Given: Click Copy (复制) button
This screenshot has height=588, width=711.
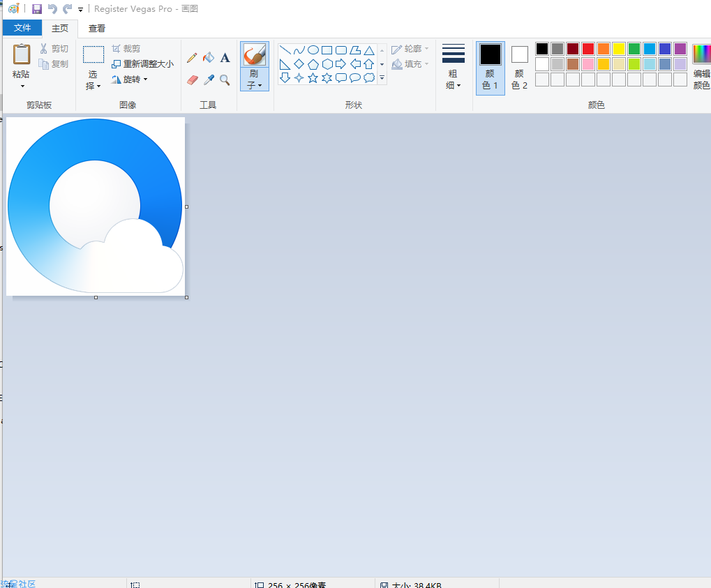Looking at the screenshot, I should pyautogui.click(x=54, y=64).
